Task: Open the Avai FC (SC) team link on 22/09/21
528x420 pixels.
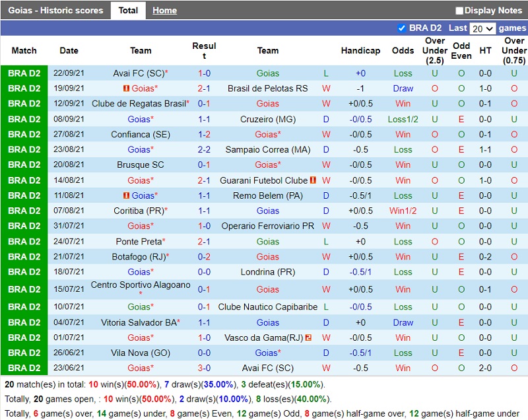Action: pyautogui.click(x=138, y=73)
